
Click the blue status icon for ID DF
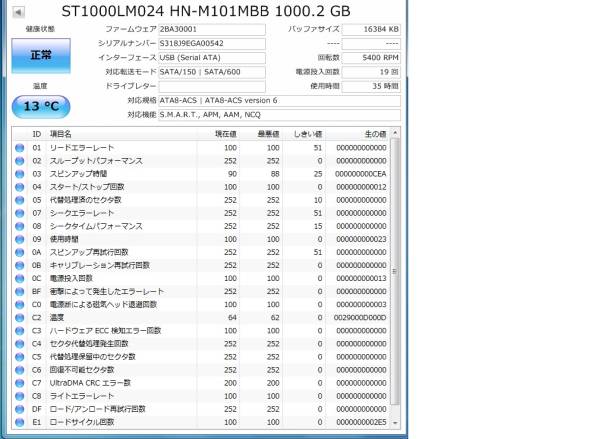pyautogui.click(x=19, y=409)
